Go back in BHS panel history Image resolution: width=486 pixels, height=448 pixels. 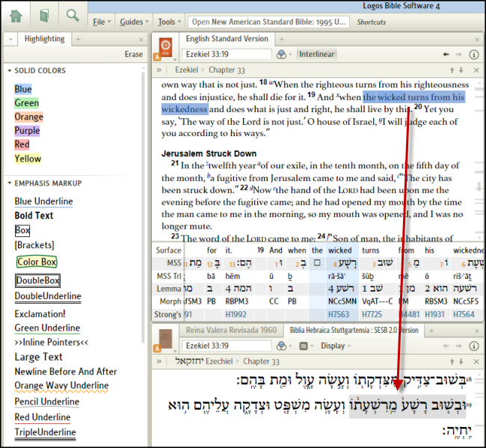point(446,346)
